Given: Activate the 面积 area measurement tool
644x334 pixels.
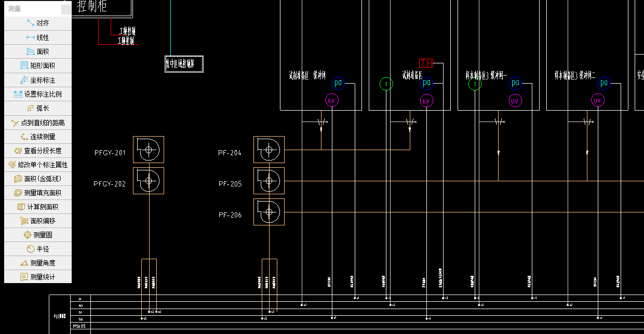Looking at the screenshot, I should (37, 51).
